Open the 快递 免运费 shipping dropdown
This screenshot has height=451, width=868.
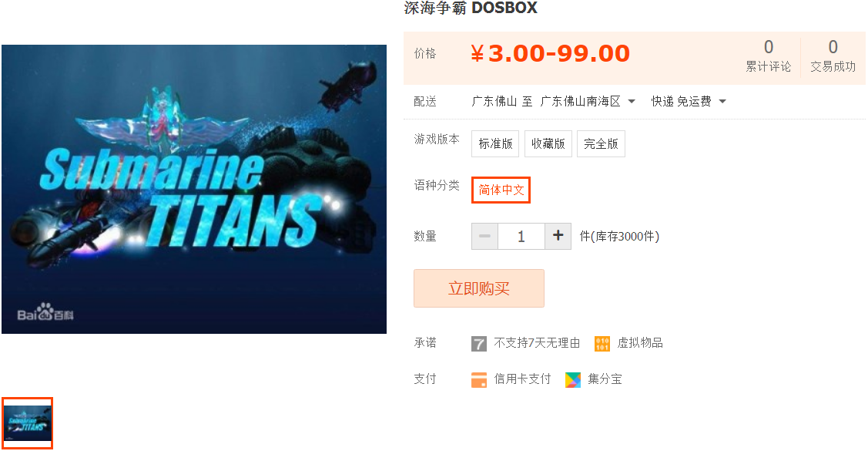689,102
